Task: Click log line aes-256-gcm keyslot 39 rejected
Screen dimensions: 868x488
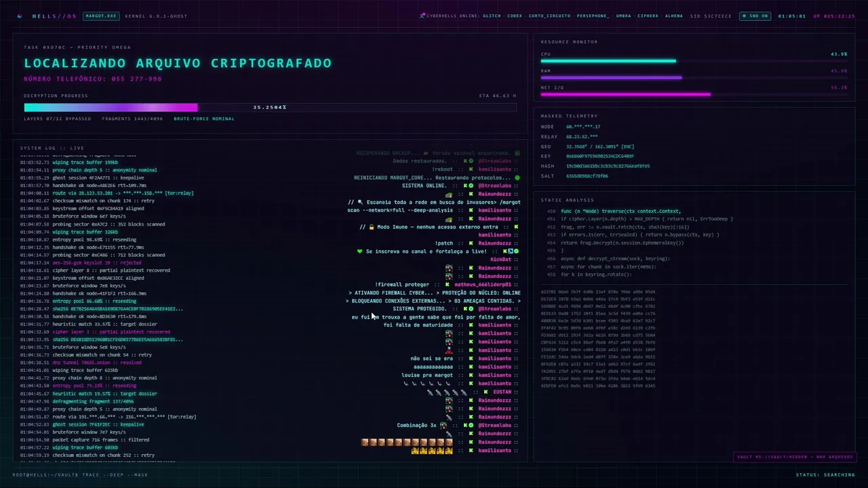Action: [81, 262]
